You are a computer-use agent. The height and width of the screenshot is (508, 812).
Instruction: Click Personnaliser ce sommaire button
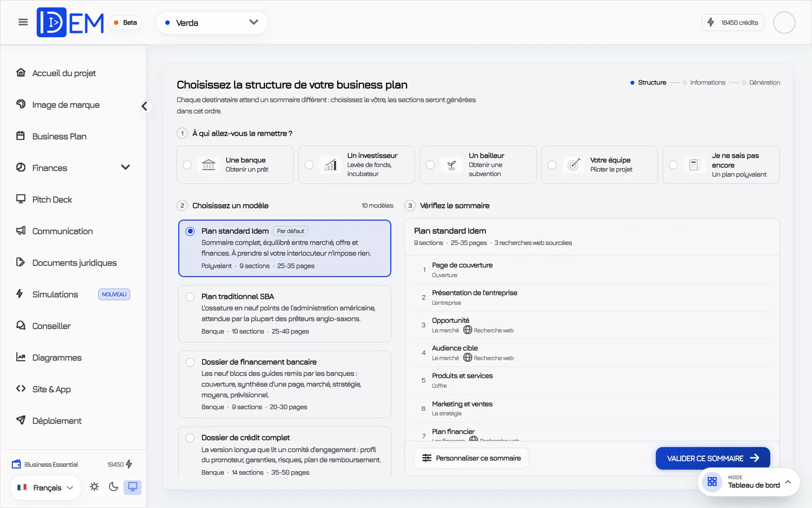[471, 458]
